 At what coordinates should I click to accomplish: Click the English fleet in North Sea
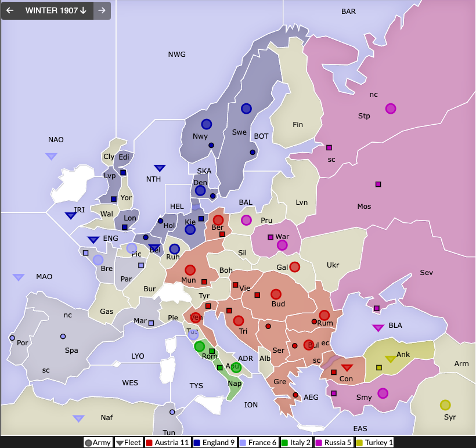(x=160, y=168)
